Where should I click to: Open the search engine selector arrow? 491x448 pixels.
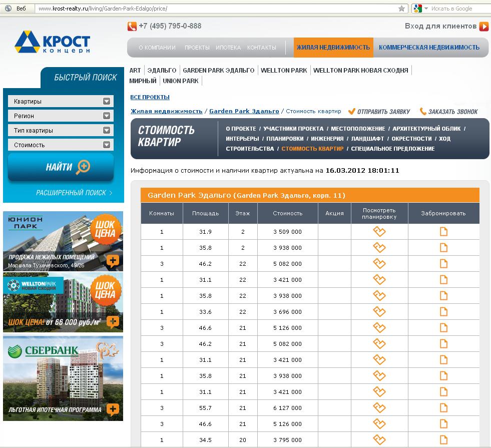click(x=426, y=9)
